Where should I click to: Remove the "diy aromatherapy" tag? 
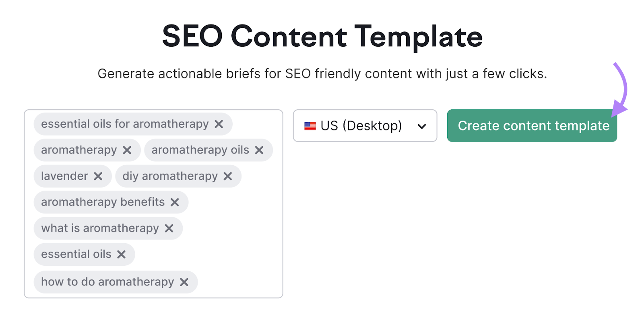click(x=228, y=176)
